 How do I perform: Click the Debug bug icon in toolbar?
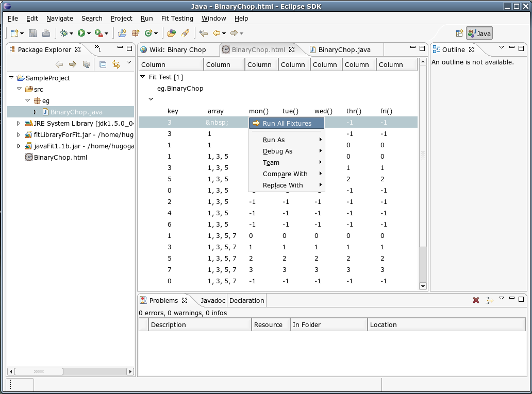[64, 33]
